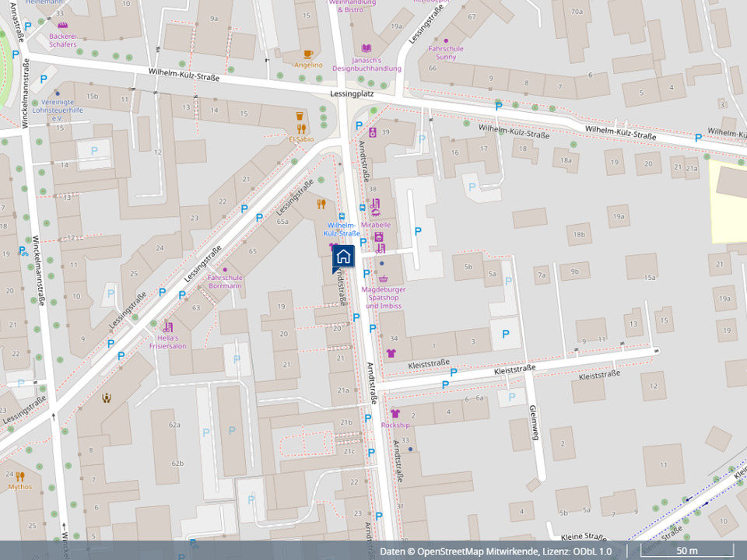Click the Mythos restaurant icon
Viewport: 747px width, 560px height.
point(20,476)
